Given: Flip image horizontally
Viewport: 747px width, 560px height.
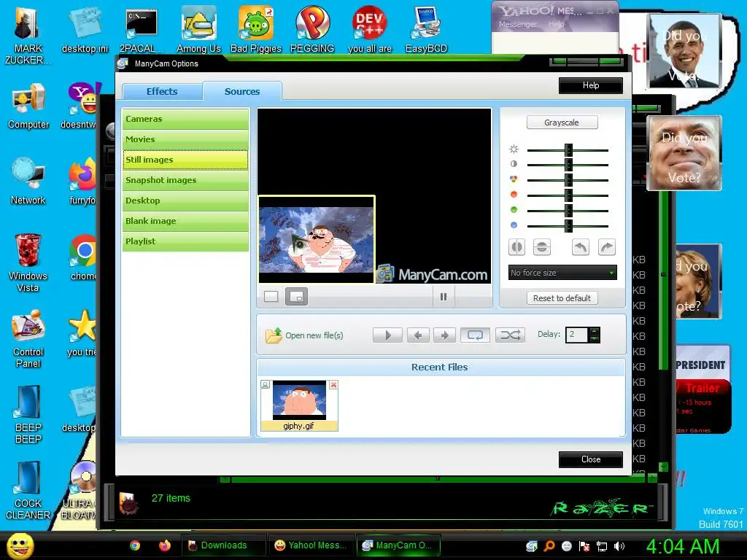Looking at the screenshot, I should pyautogui.click(x=517, y=247).
